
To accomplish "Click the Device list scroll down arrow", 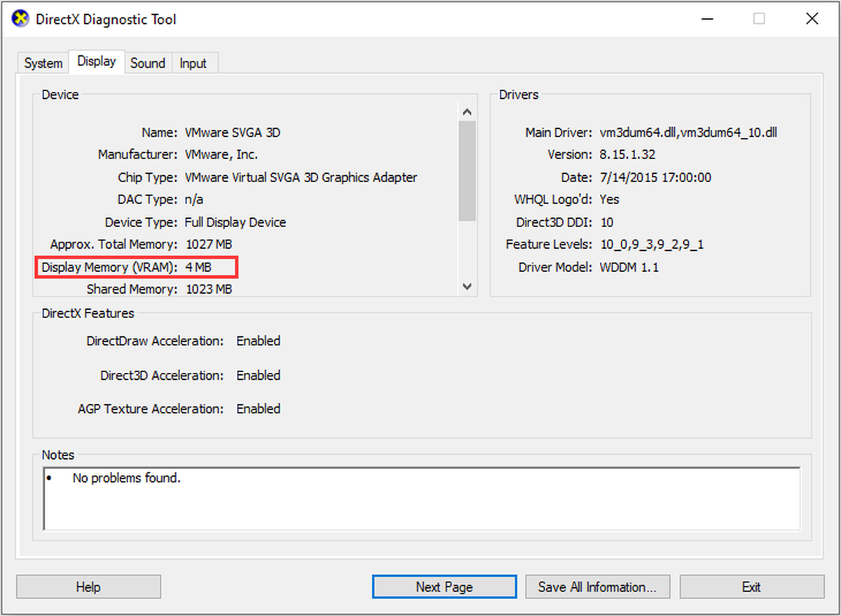I will point(467,286).
